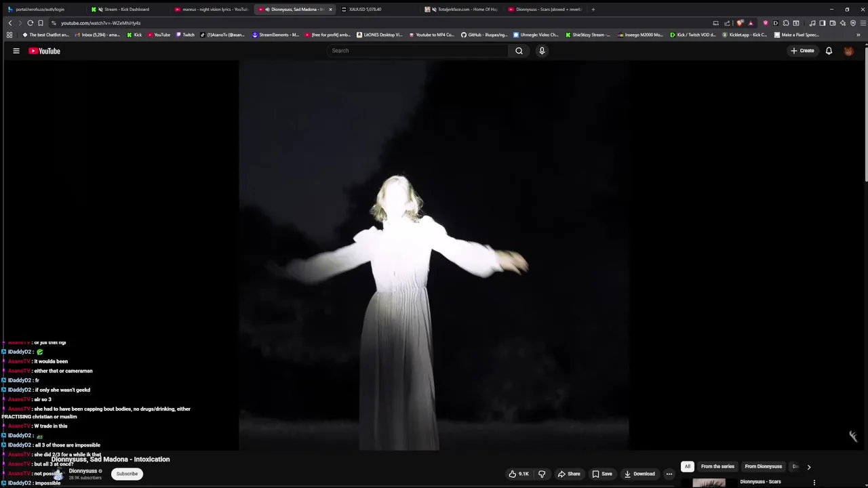Viewport: 868px width, 488px height.
Task: Open the YouTube bookmark
Action: (159, 35)
